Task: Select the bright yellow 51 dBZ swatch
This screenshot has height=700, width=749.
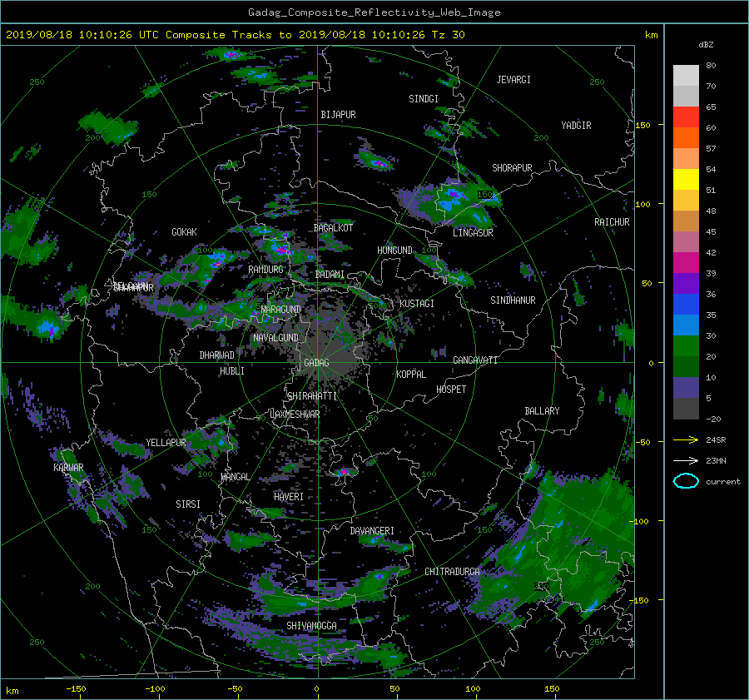Action: pyautogui.click(x=686, y=180)
